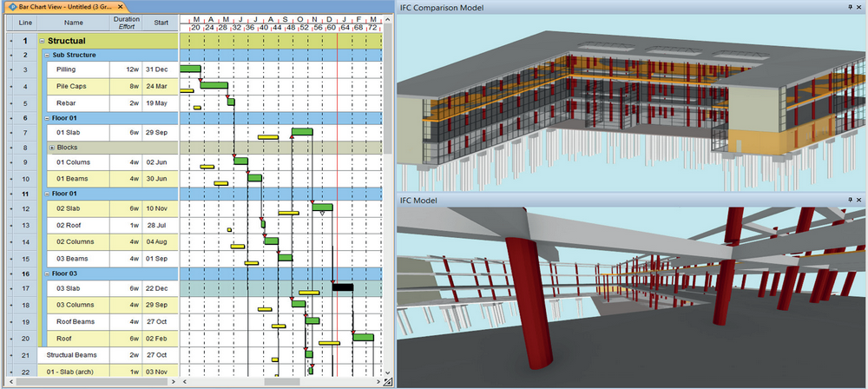868x389 pixels.
Task: Click the green Pilling task bar
Action: tap(190, 68)
